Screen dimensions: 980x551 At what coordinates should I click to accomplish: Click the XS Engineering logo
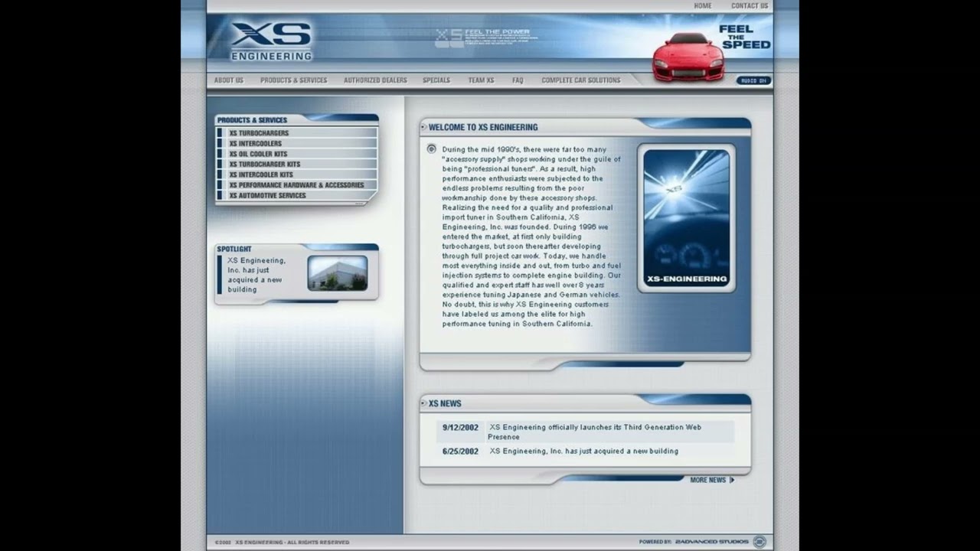point(272,41)
